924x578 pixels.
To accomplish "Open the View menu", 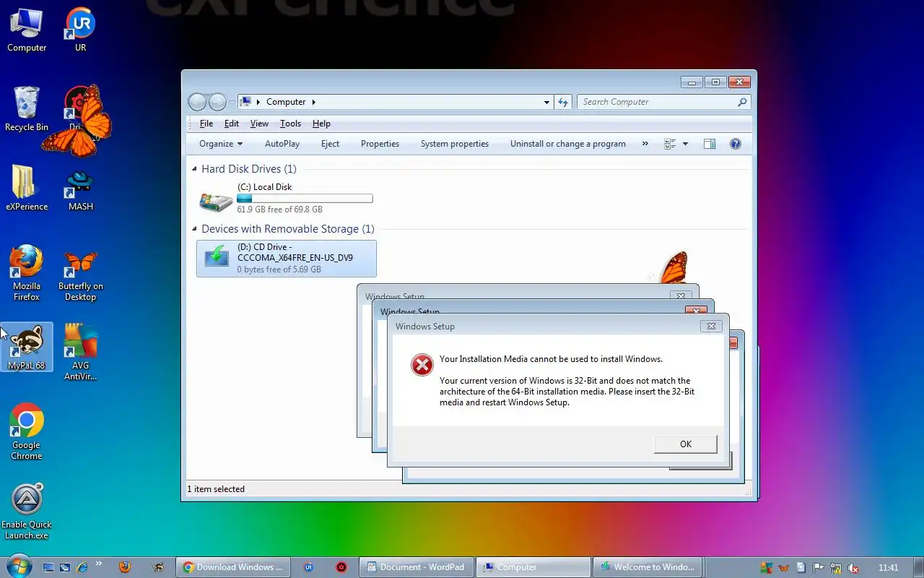I will coord(259,124).
